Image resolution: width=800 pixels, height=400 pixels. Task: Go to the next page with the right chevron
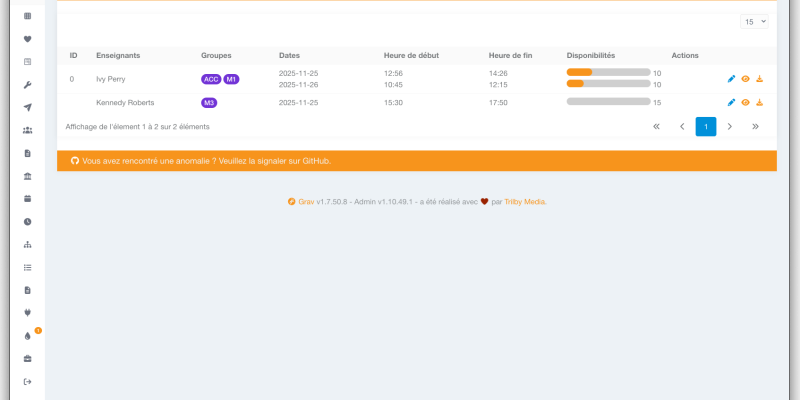(730, 127)
